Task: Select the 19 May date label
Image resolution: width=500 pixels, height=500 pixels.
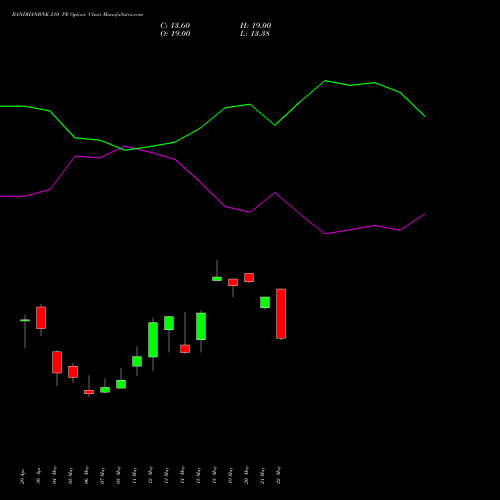Action: (x=230, y=475)
